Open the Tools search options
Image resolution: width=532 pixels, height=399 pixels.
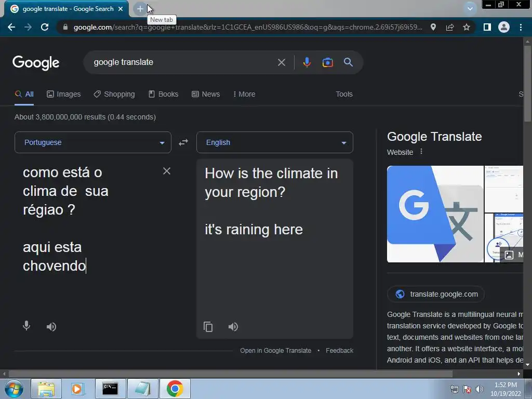(x=344, y=95)
